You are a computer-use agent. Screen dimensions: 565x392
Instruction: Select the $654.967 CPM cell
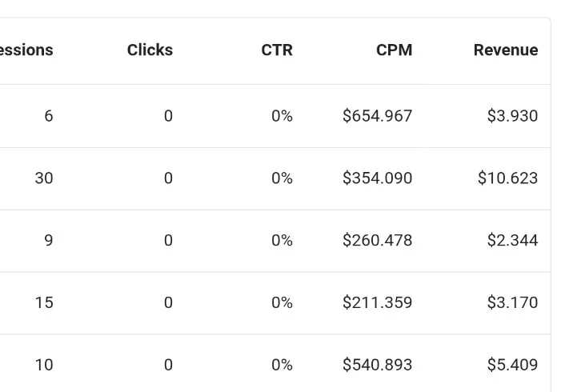[x=377, y=116]
